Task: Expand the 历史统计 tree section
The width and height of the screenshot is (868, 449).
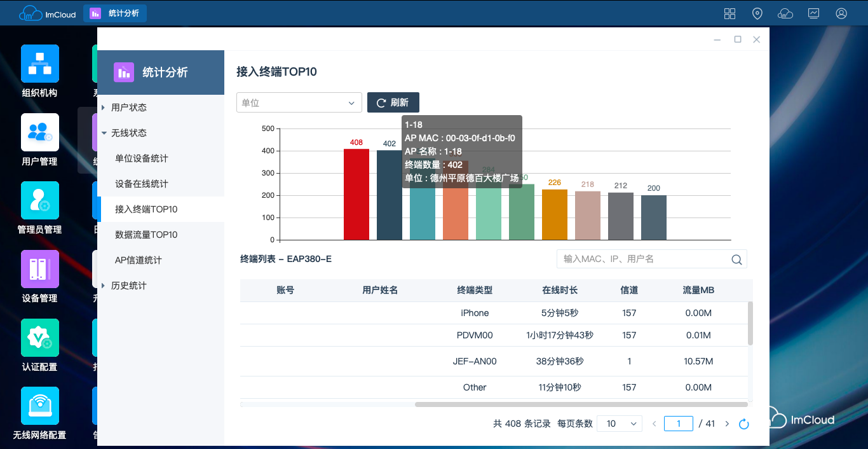Action: pyautogui.click(x=128, y=286)
